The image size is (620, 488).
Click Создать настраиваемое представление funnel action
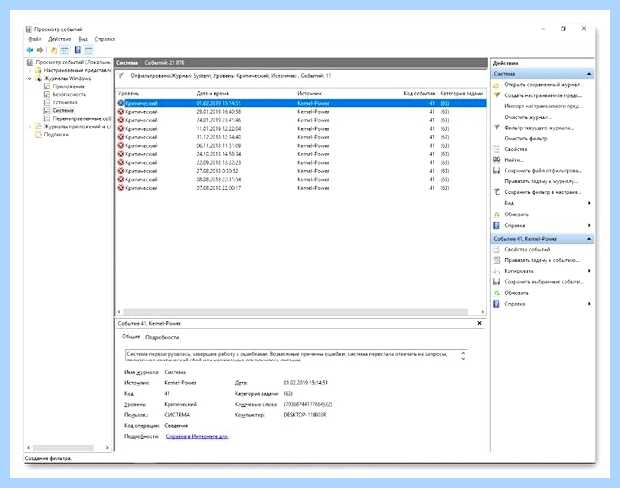click(542, 95)
